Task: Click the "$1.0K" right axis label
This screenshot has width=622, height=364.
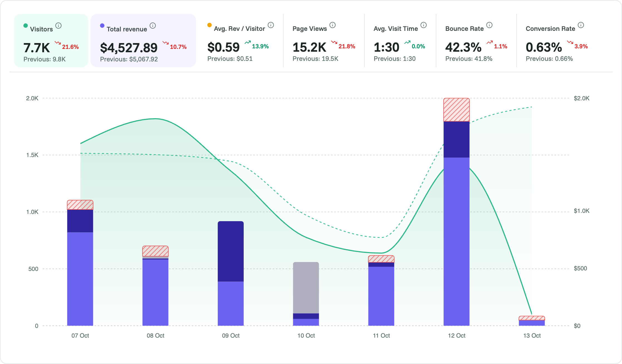Action: click(x=581, y=211)
